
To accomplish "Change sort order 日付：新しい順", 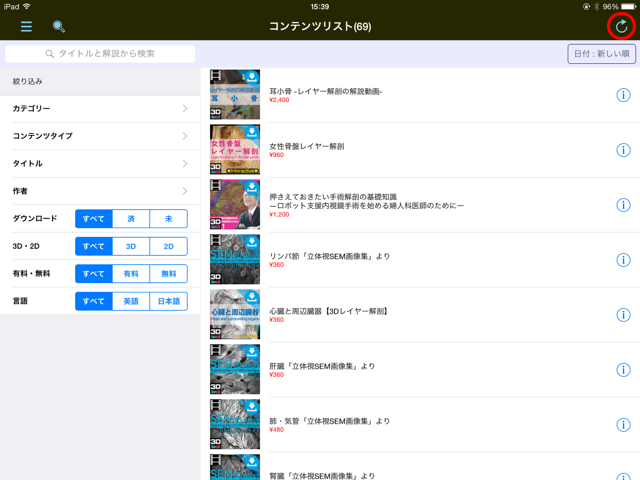I will tap(599, 54).
